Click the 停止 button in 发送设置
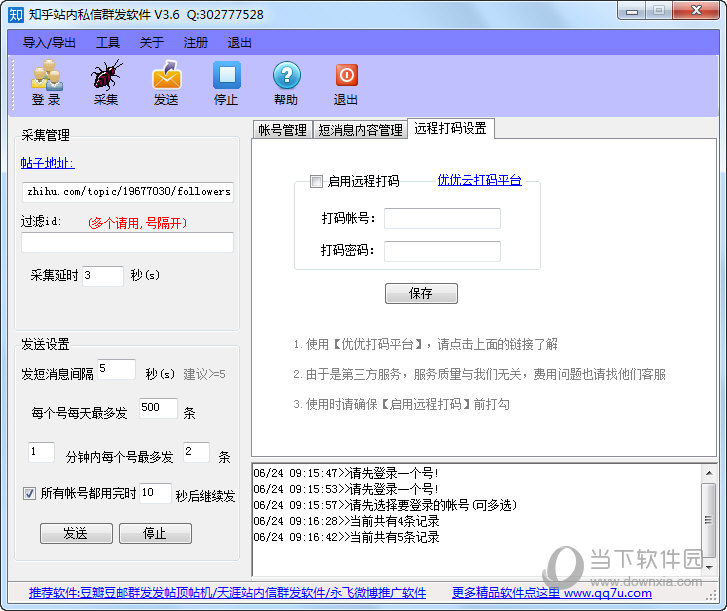 pos(155,533)
